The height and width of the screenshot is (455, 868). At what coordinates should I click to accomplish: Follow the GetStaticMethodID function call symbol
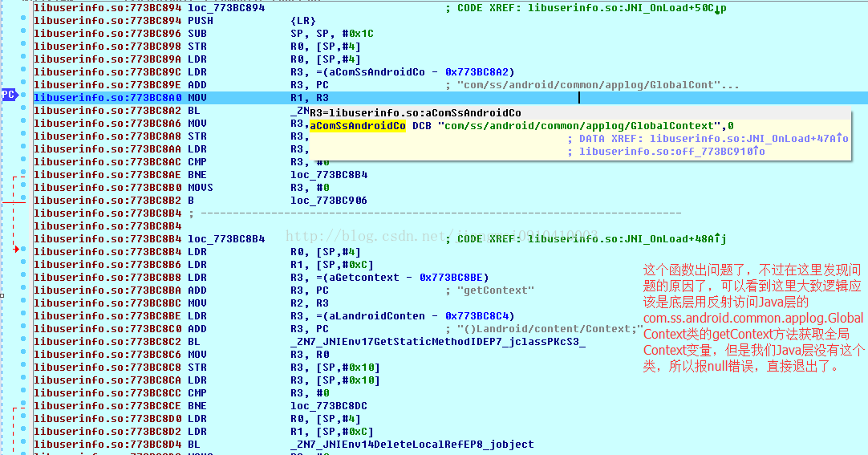pyautogui.click(x=438, y=342)
